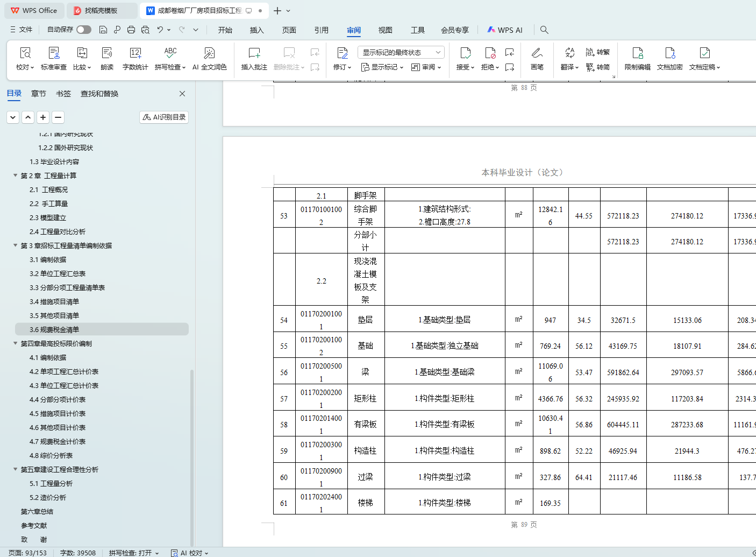The image size is (756, 557).
Task: Expand the 拼写检查 status bar dropdown
Action: (x=157, y=553)
